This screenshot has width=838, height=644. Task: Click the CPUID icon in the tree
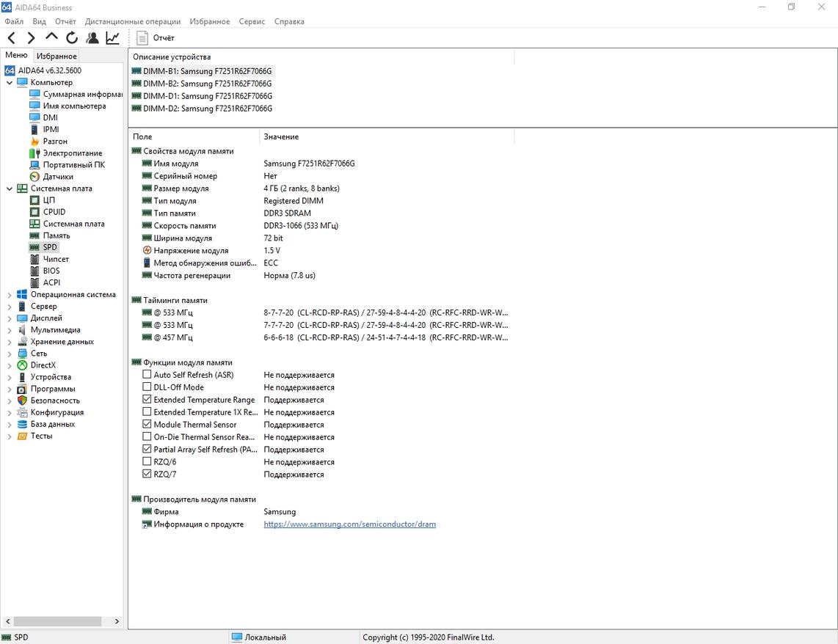[x=34, y=212]
